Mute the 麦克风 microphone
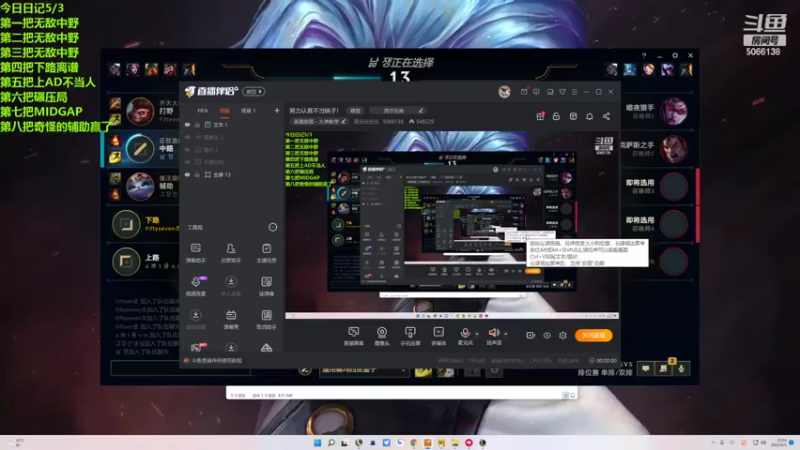 (465, 336)
